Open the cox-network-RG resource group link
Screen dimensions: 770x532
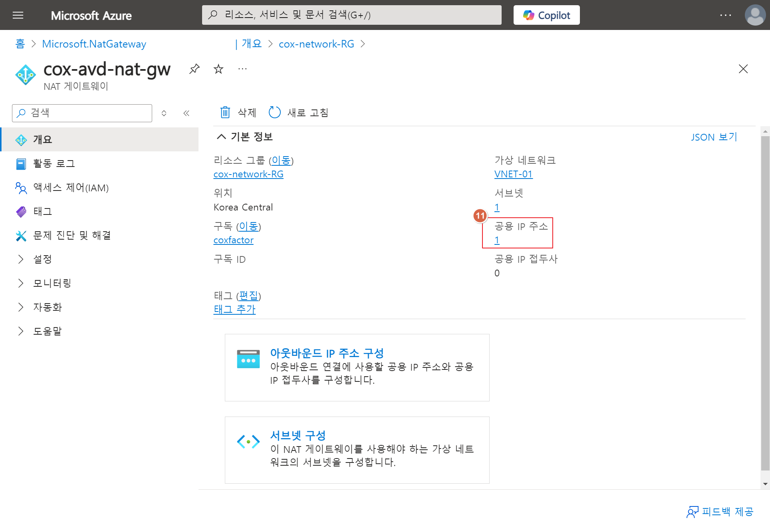[248, 174]
